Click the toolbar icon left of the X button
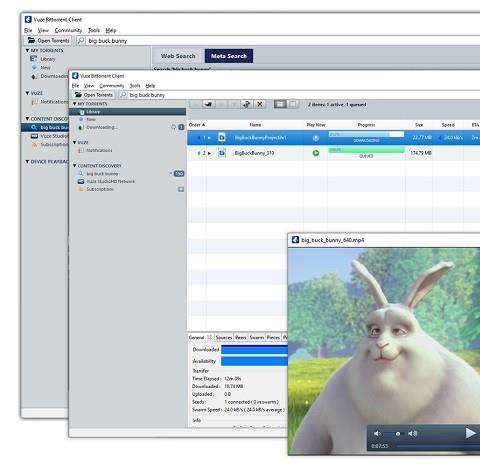Viewport: 480px width, 475px height. click(x=247, y=104)
